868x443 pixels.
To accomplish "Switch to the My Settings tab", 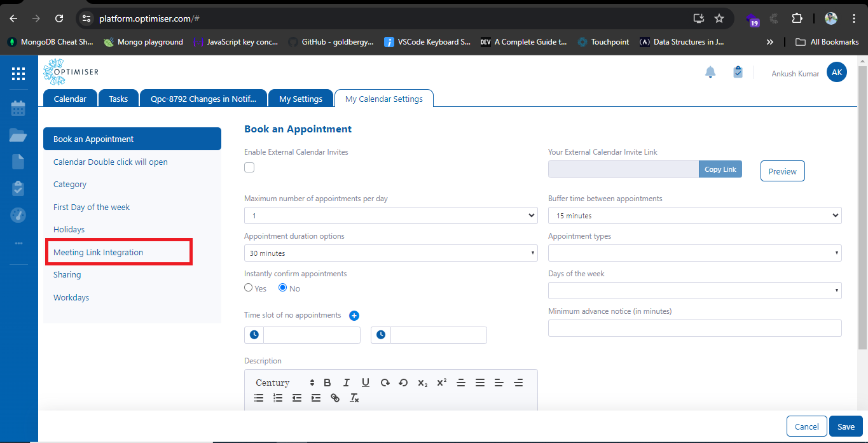I will [301, 99].
